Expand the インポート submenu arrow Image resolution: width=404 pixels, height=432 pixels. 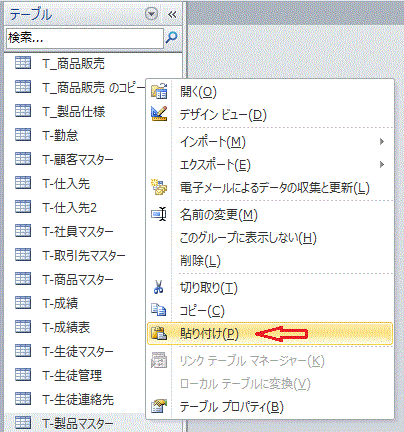pyautogui.click(x=382, y=142)
